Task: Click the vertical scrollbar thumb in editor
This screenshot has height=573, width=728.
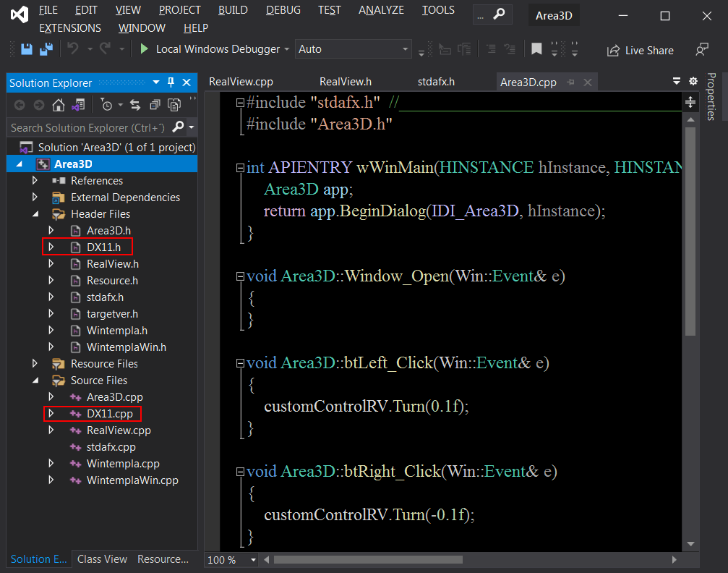Action: point(690,231)
